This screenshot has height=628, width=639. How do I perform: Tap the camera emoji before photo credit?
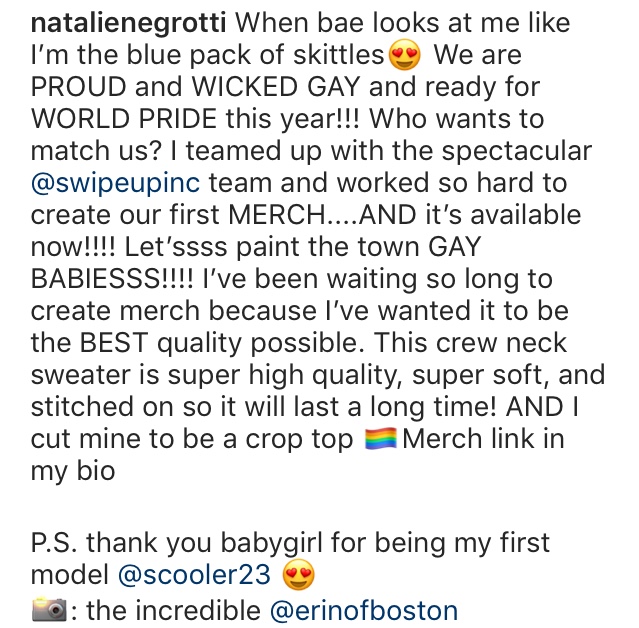point(49,609)
